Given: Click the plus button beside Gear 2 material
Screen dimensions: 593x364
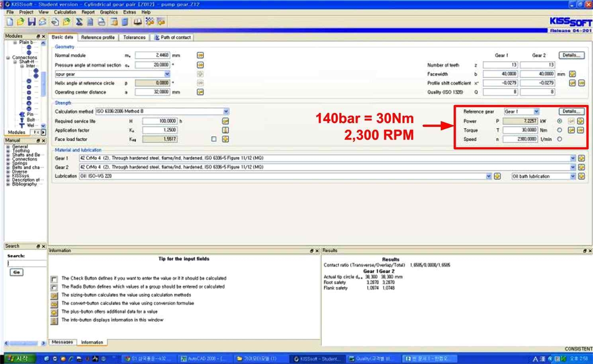Looking at the screenshot, I should [x=581, y=167].
